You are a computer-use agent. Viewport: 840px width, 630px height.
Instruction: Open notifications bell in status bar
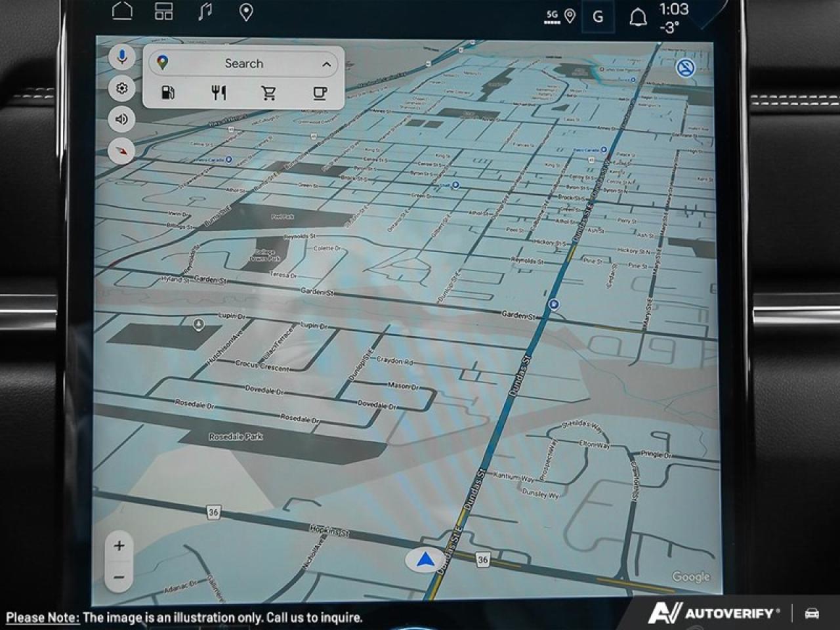(x=637, y=18)
